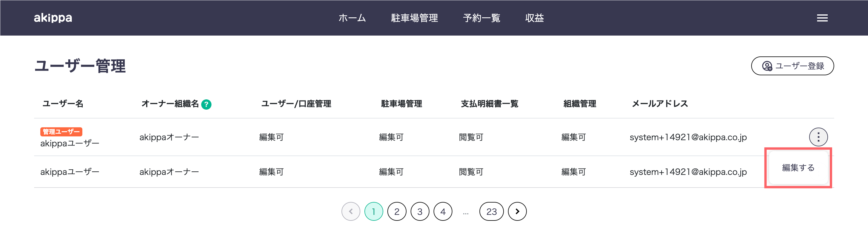
Task: Click the ユーザー登録 button
Action: [x=792, y=66]
